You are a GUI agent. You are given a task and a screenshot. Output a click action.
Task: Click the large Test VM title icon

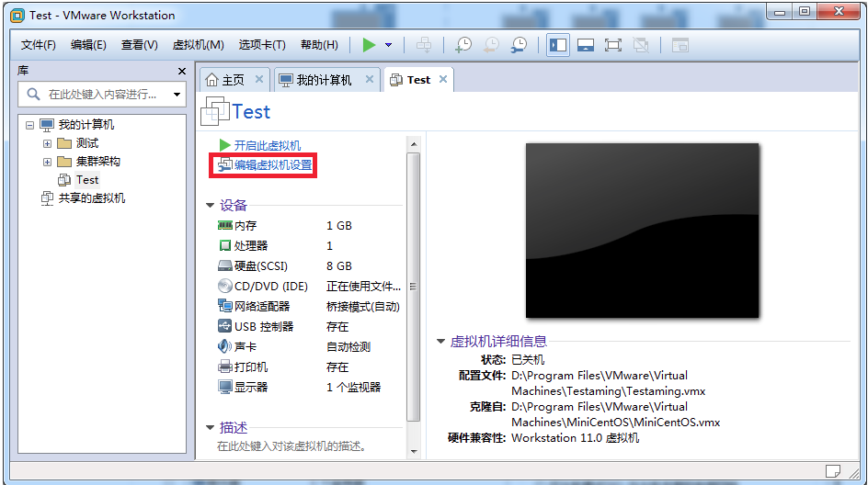click(215, 110)
